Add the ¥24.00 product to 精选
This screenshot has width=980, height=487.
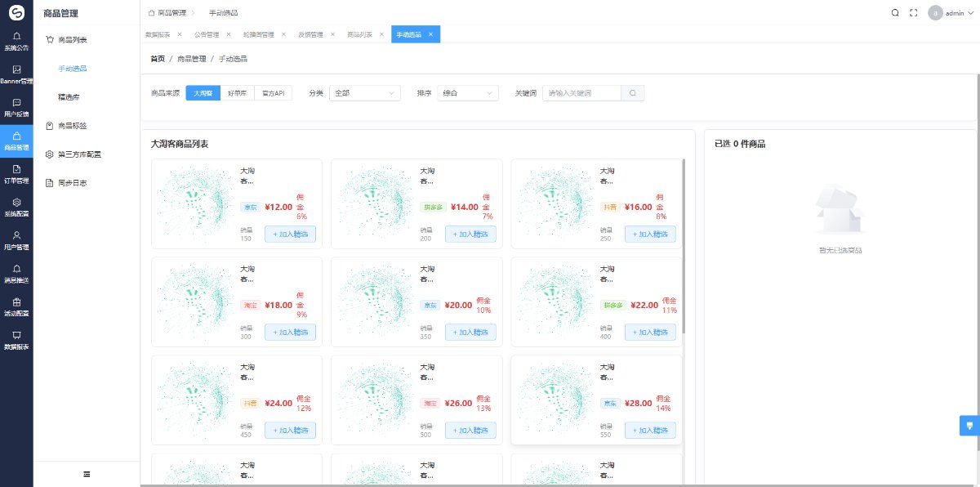(x=290, y=430)
